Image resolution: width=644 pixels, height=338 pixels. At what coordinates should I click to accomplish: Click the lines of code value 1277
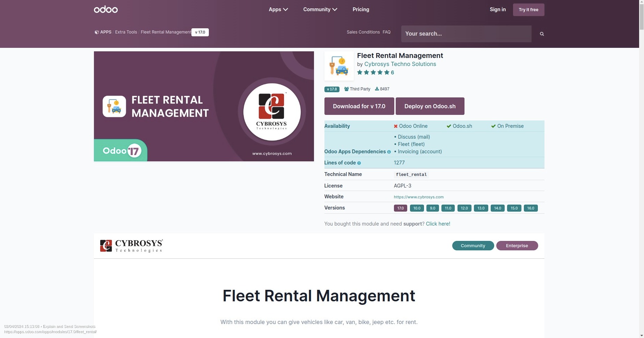(x=399, y=163)
